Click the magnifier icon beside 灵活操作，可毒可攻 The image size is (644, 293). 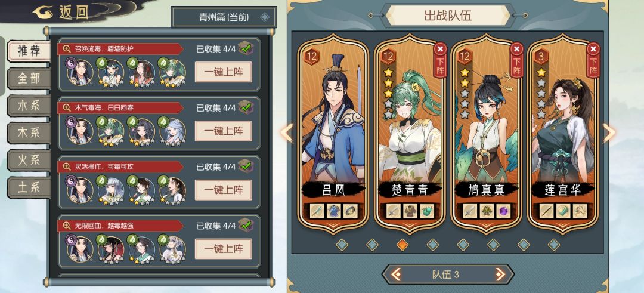[x=67, y=167]
